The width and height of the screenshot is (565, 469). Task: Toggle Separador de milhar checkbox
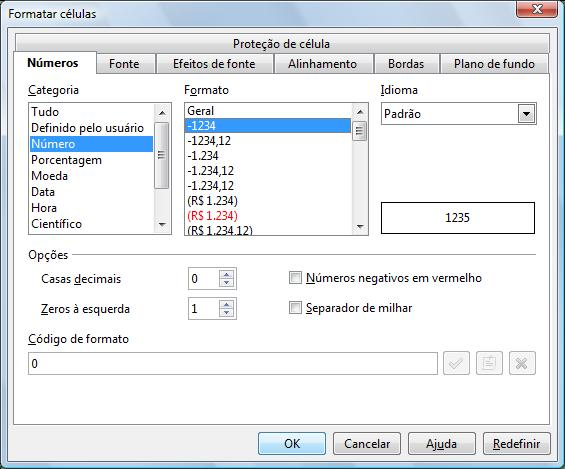point(295,308)
